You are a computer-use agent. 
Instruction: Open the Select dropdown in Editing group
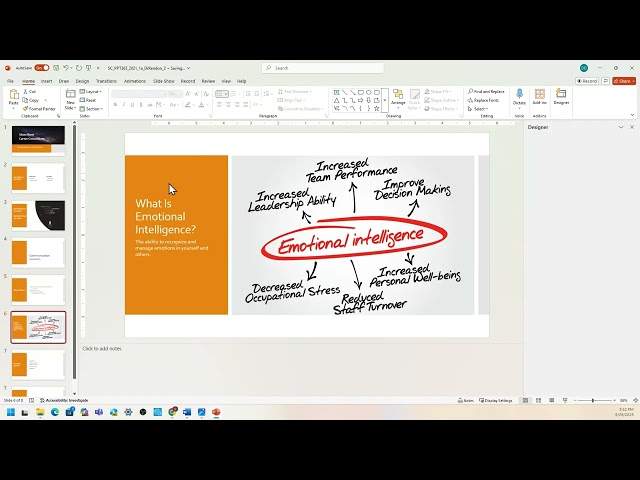(x=478, y=109)
